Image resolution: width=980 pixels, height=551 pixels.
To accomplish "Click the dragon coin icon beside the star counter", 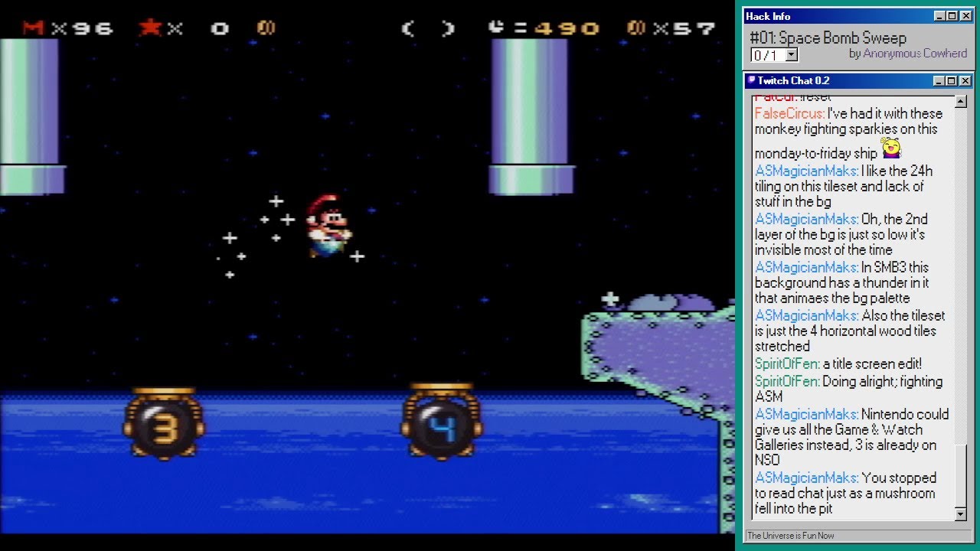I will (266, 28).
